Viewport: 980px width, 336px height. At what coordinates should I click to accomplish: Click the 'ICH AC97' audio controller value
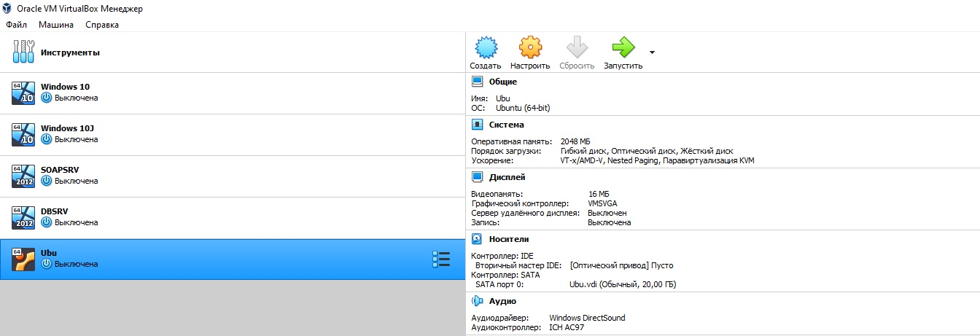tap(567, 327)
